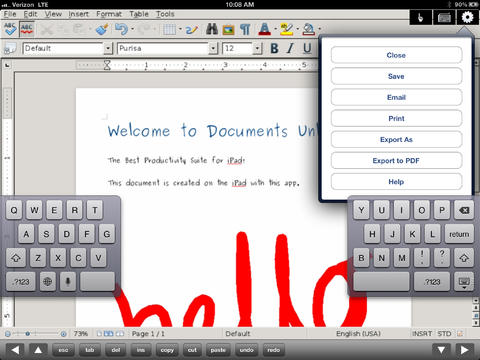
Task: Expand the Purisa font name dropdown
Action: 213,49
